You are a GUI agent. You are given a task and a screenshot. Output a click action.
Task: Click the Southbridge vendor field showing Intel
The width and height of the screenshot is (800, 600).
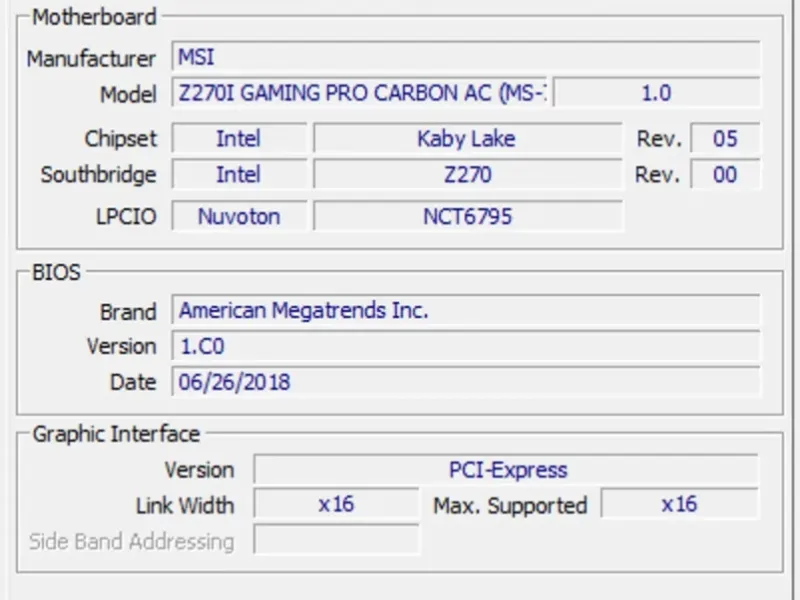tap(238, 175)
